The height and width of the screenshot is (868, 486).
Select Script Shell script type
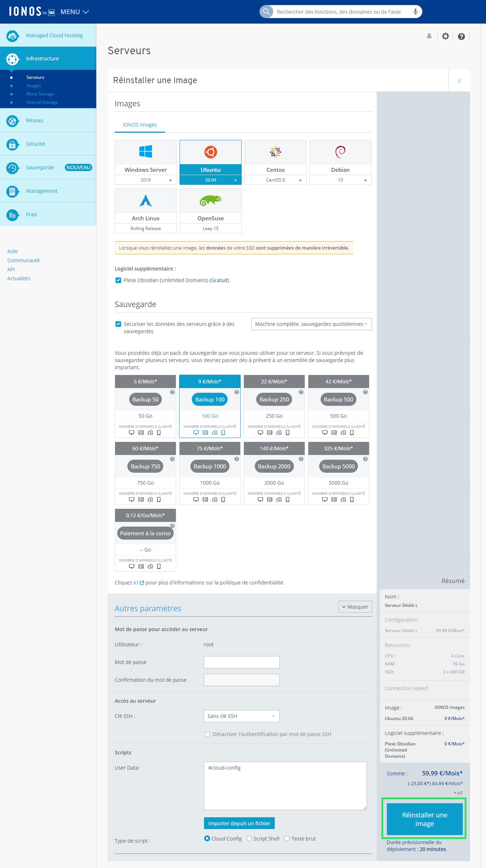click(249, 838)
